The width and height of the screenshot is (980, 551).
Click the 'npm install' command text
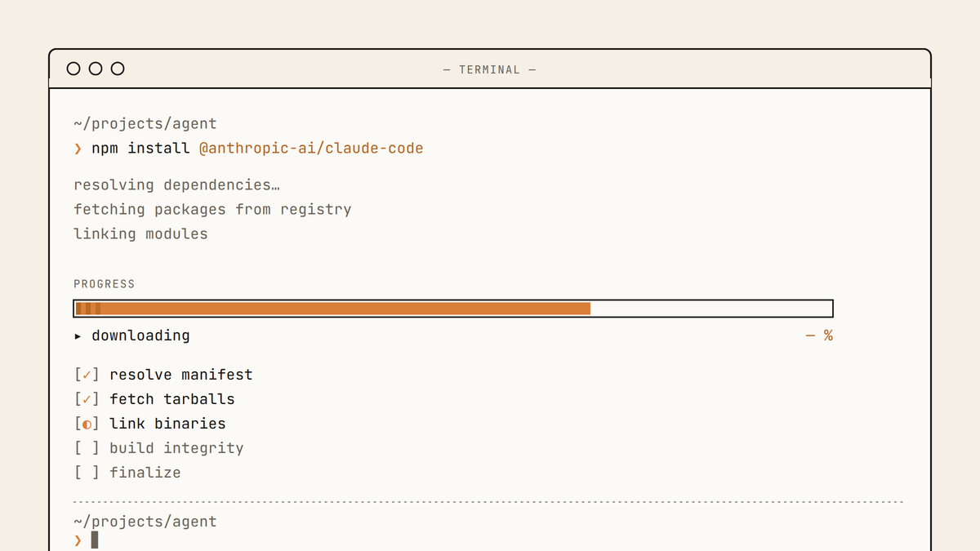pos(140,149)
